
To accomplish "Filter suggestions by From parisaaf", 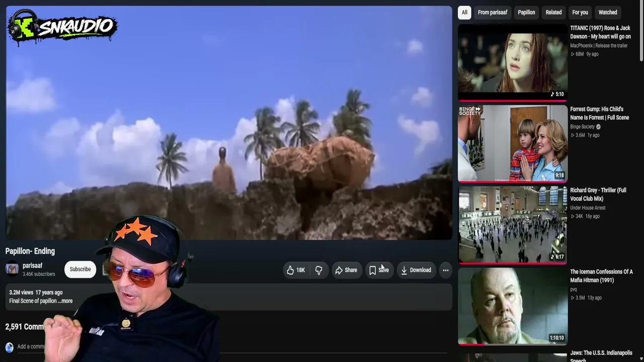I will coord(493,12).
